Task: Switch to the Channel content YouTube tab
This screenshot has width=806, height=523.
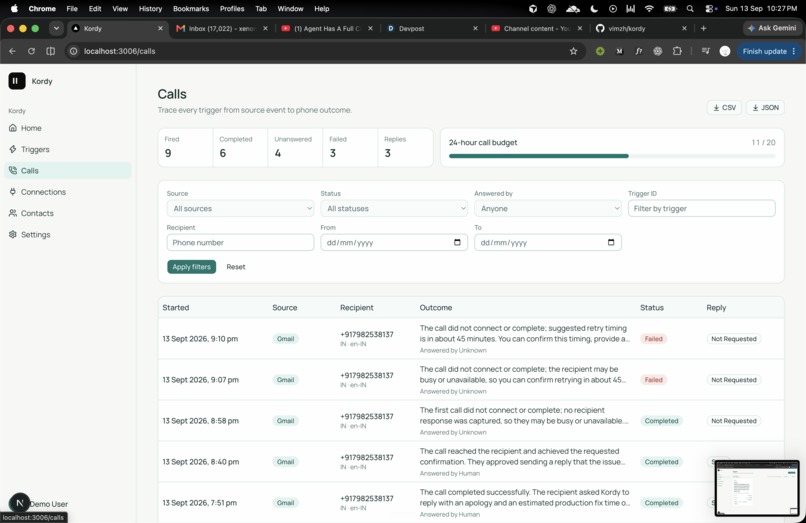Action: tap(537, 28)
